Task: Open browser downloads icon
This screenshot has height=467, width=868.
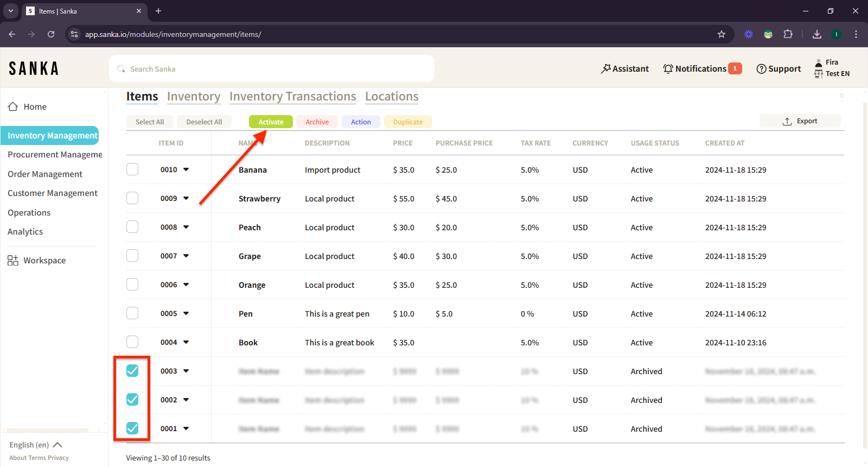Action: [816, 34]
